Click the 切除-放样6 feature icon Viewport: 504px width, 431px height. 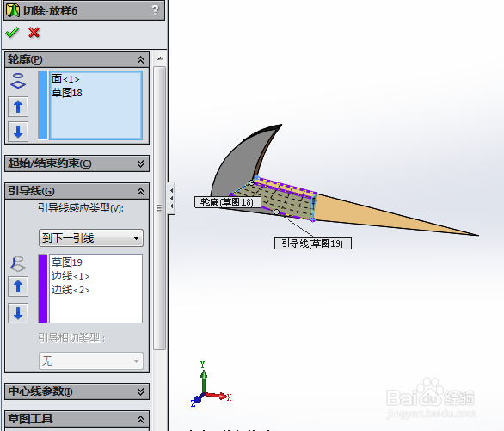(x=13, y=10)
